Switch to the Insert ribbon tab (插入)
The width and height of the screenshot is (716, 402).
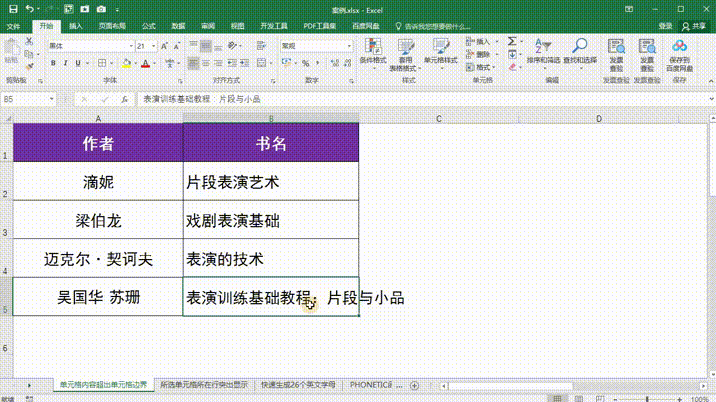click(76, 26)
